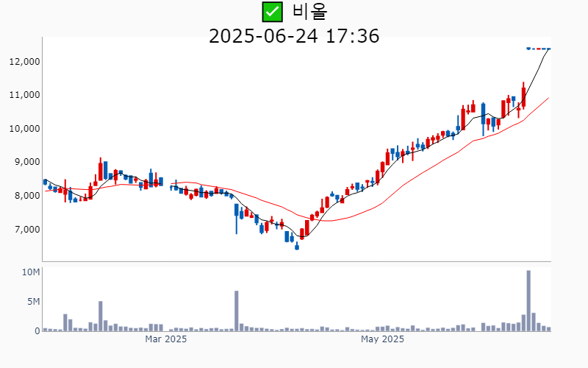Click the green checkmark icon beside 비올
The height and width of the screenshot is (368, 588).
coord(272,12)
